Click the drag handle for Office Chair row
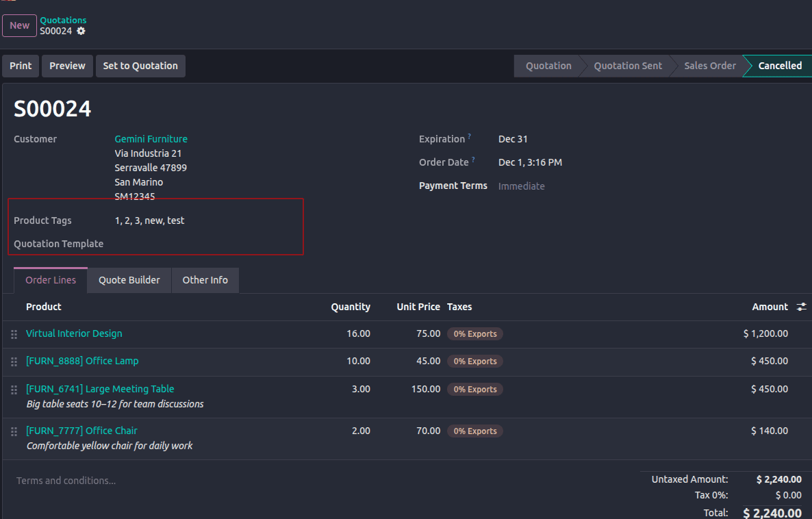Viewport: 812px width, 519px height. (x=14, y=431)
